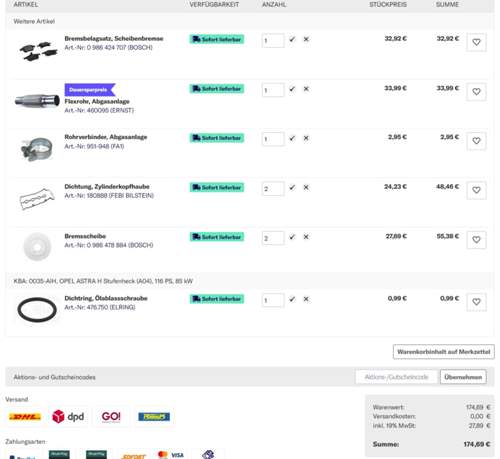
Task: Click heart icon for Flexrohr, Abgasanlage
Action: point(476,91)
